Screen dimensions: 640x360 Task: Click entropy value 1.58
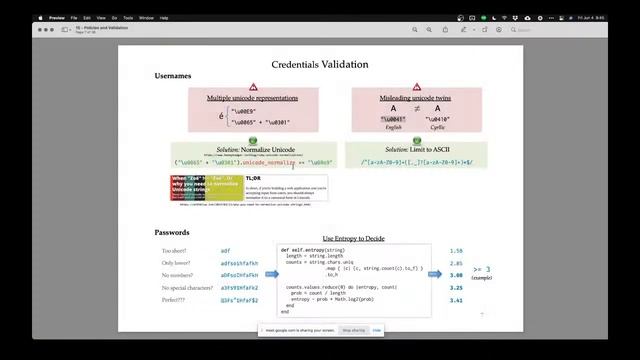pos(456,251)
